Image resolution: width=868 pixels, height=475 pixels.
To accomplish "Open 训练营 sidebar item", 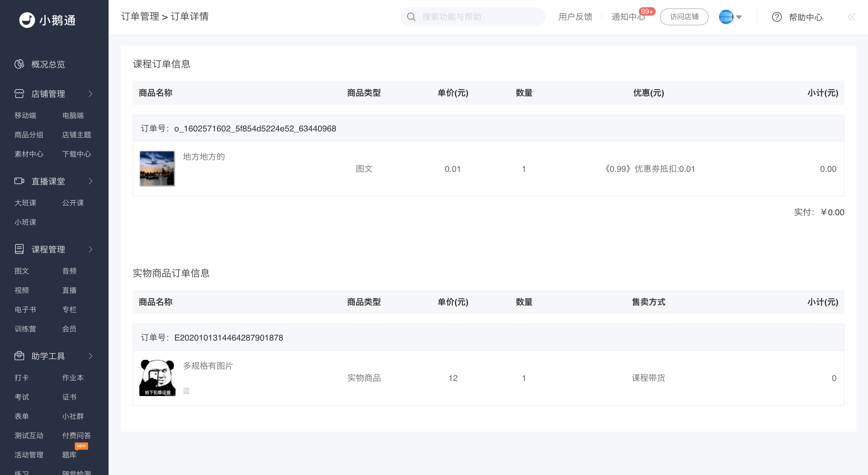I will 25,329.
